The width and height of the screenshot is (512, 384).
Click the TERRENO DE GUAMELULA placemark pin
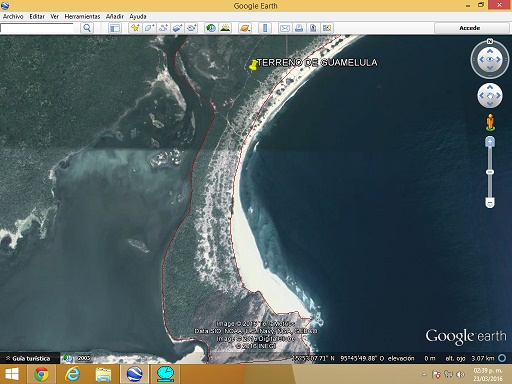point(253,65)
